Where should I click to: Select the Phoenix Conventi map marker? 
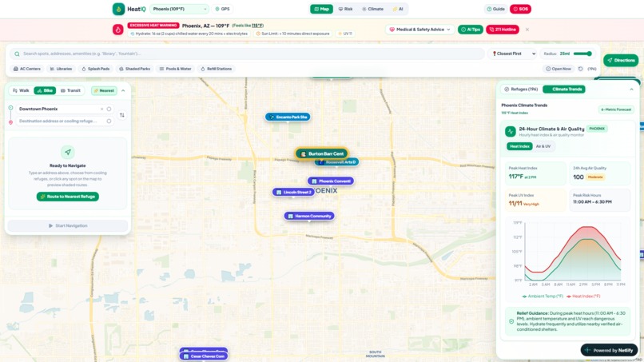pyautogui.click(x=331, y=181)
